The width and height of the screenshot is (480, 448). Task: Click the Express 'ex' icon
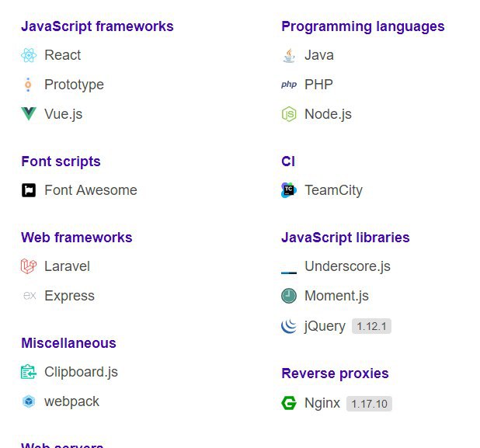(x=30, y=296)
